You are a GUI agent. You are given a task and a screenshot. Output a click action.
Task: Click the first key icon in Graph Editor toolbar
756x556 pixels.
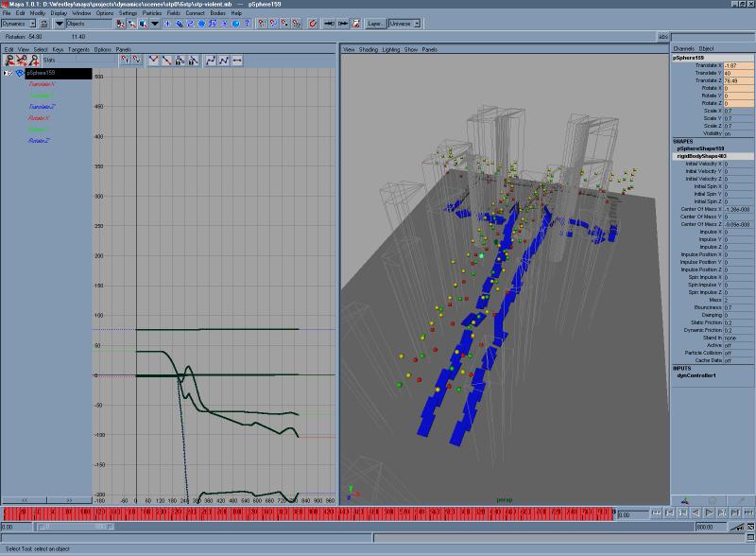pyautogui.click(x=9, y=61)
